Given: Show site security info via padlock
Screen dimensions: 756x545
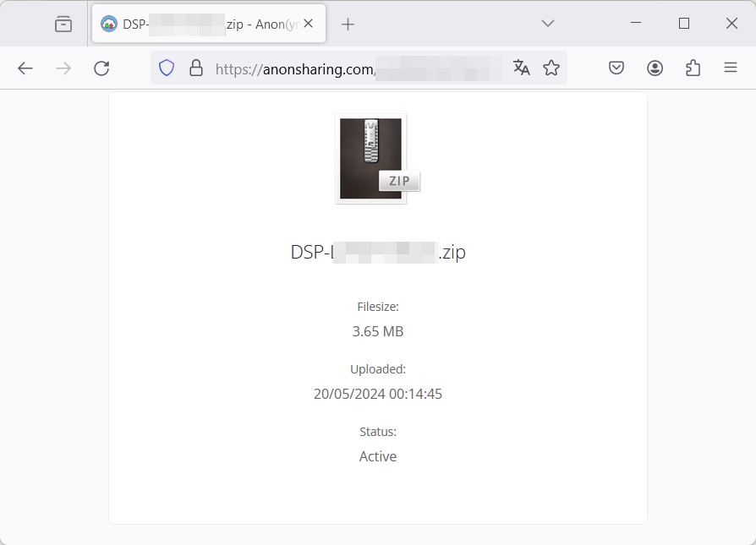Looking at the screenshot, I should [x=196, y=68].
